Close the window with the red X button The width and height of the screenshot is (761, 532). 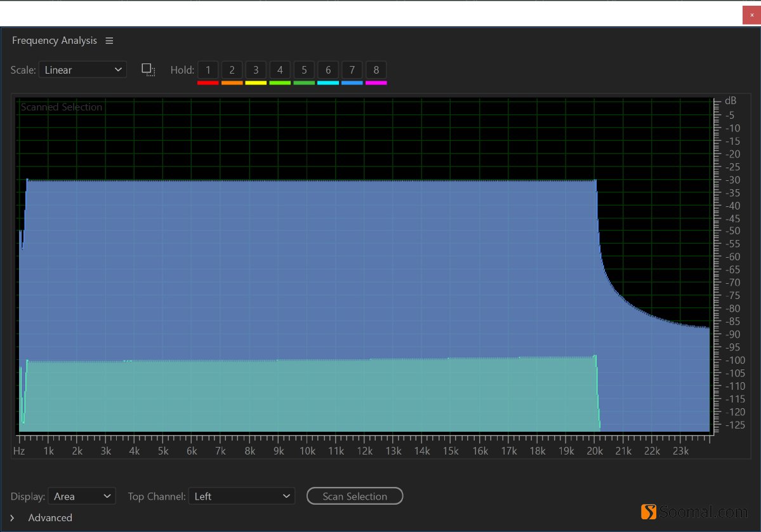pyautogui.click(x=751, y=15)
